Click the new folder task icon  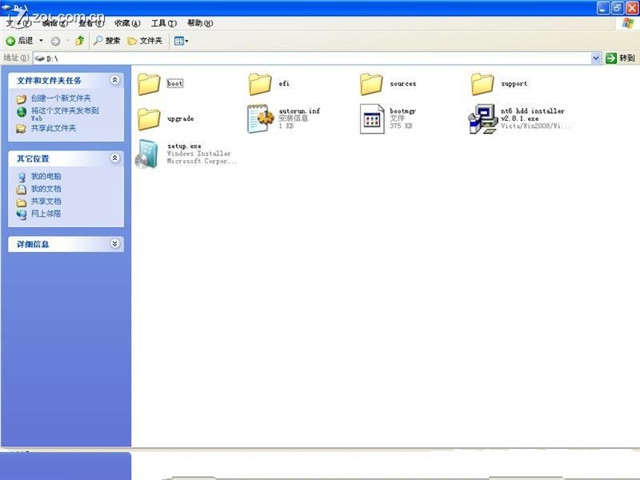[21, 99]
